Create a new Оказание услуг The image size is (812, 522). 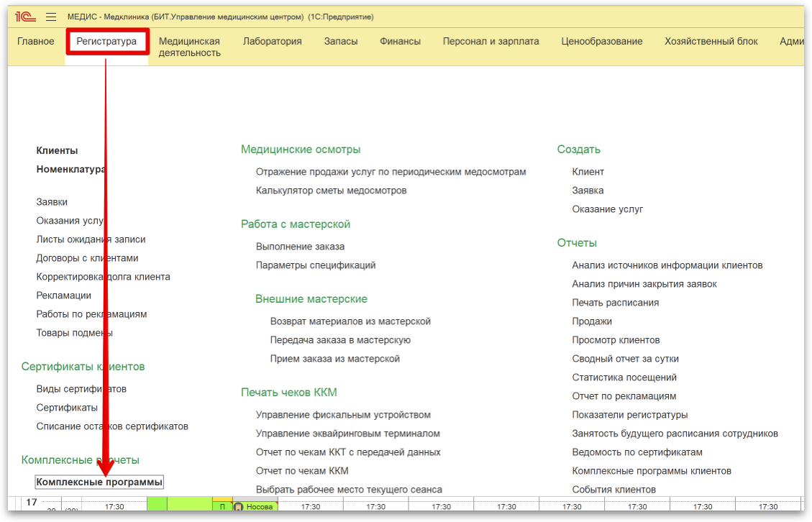click(608, 209)
